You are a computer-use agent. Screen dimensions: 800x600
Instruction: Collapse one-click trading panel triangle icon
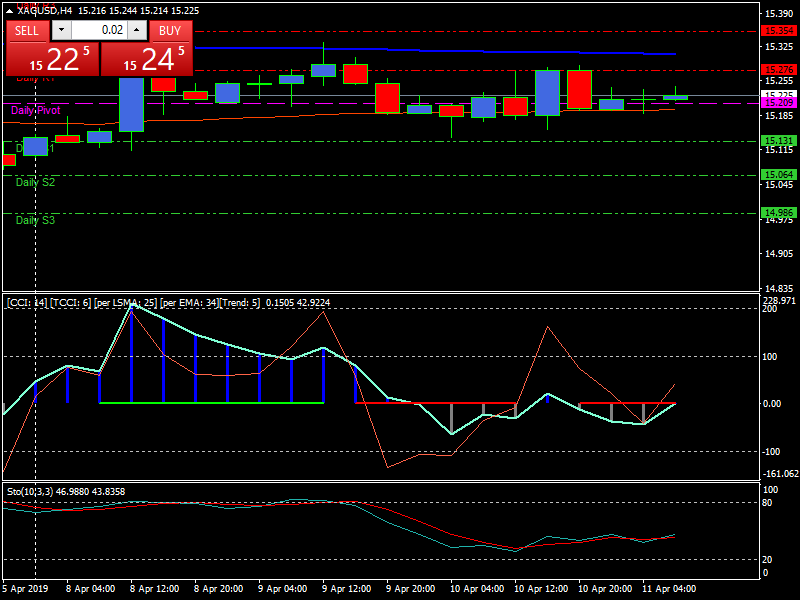[10, 10]
